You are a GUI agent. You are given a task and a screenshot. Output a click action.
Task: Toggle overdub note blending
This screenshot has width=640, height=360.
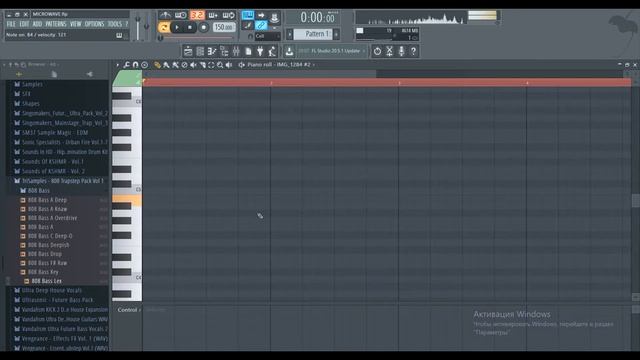pos(213,16)
